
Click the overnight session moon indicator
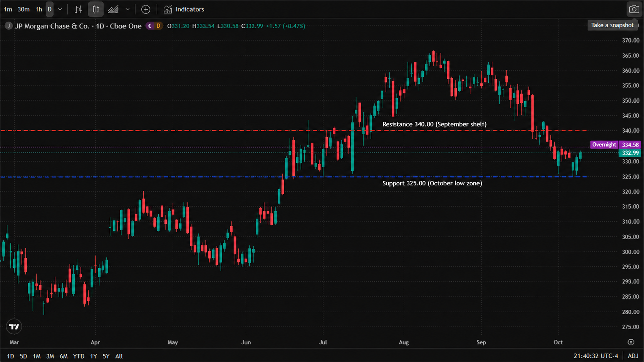(150, 26)
